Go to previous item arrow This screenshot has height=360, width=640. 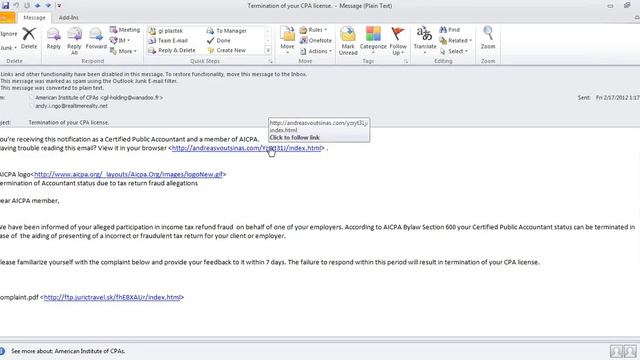tap(38, 5)
